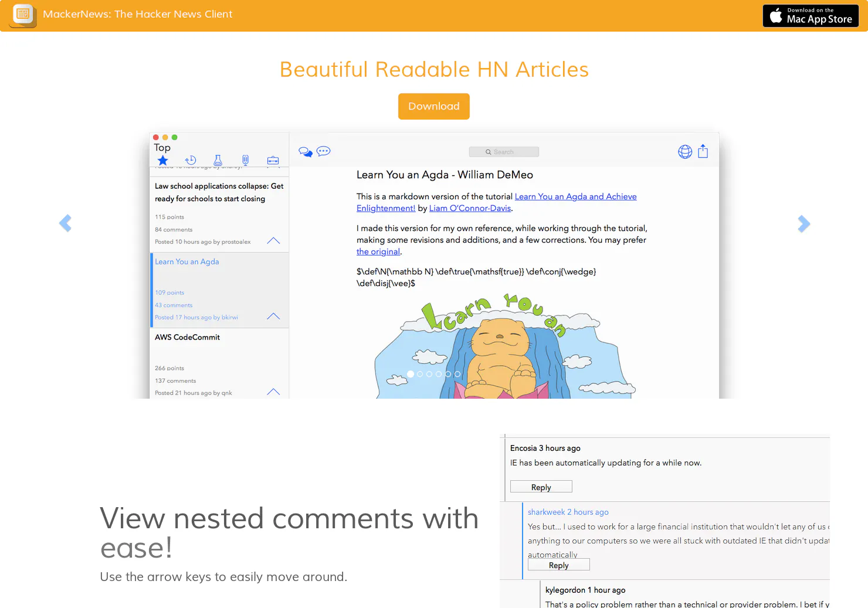Click the Search field in the app toolbar

coord(504,152)
